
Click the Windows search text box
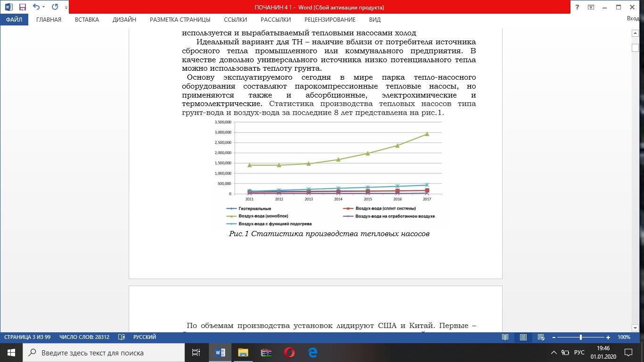point(104,353)
